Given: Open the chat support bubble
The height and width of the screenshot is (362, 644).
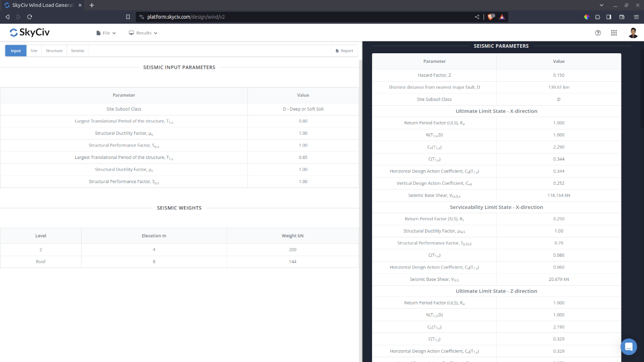Looking at the screenshot, I should click(628, 347).
